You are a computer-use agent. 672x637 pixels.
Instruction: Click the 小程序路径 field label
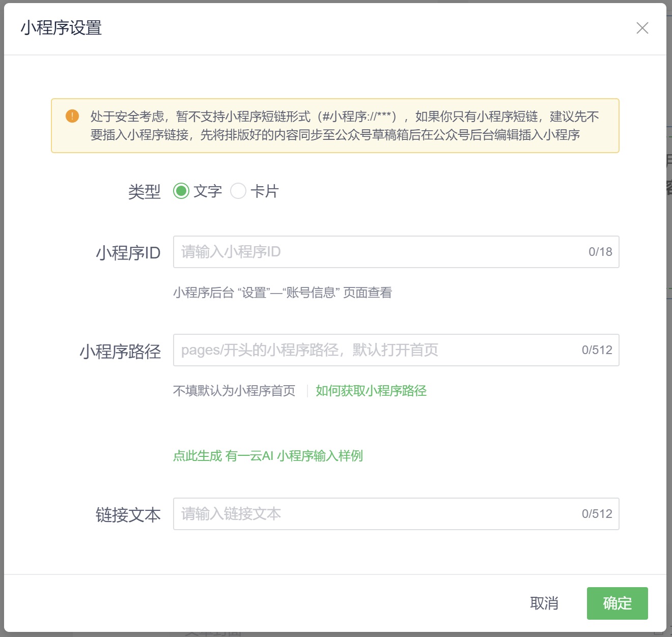point(120,352)
